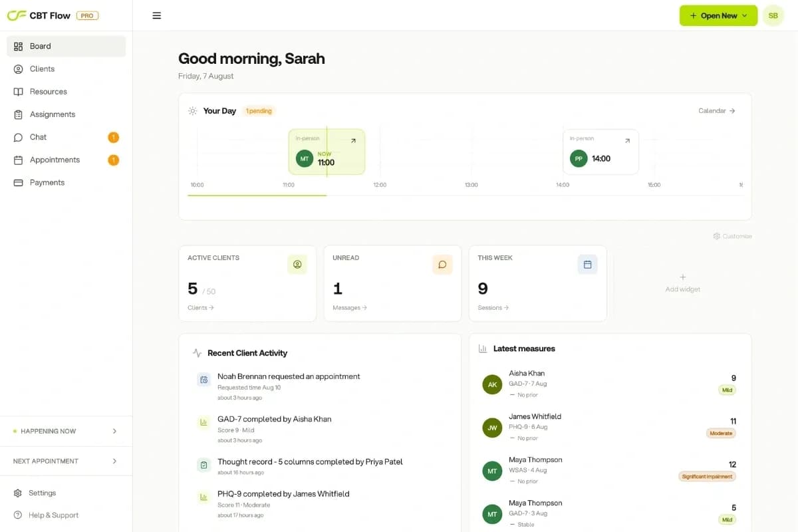Viewport: 798px width, 532px height.
Task: Open Assignments in the sidebar
Action: tap(66, 114)
